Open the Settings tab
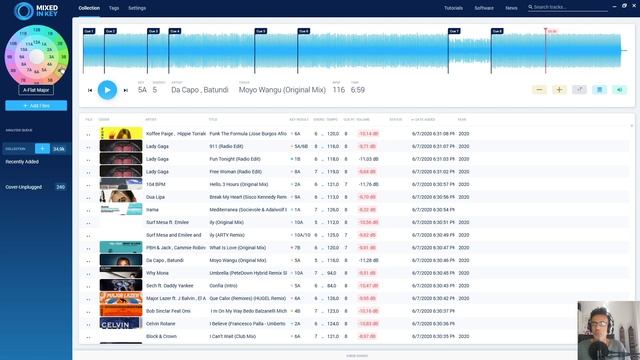The height and width of the screenshot is (360, 640). (x=137, y=8)
